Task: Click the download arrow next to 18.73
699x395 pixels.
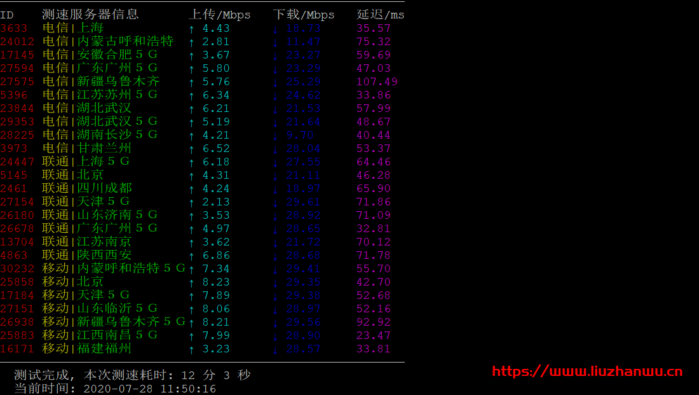Action: coord(275,29)
